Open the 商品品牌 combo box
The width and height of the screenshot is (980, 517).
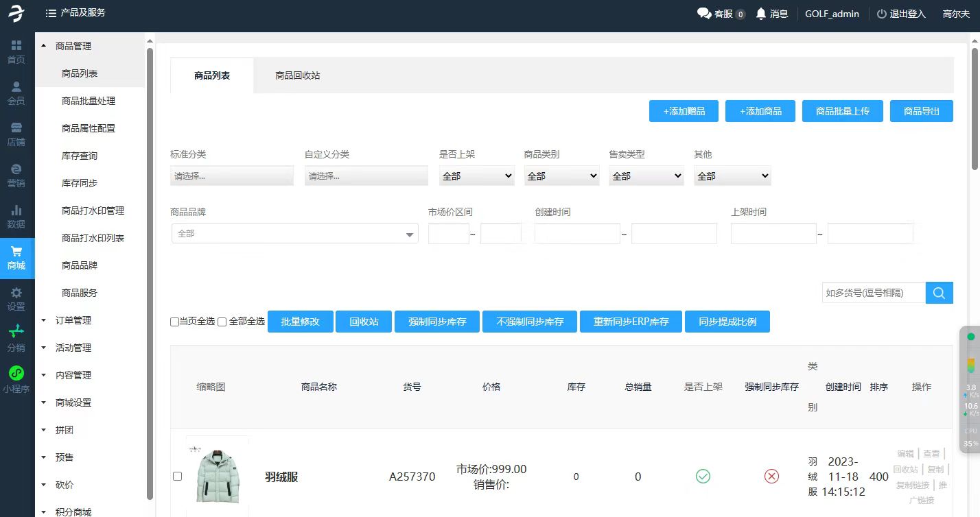(x=294, y=234)
